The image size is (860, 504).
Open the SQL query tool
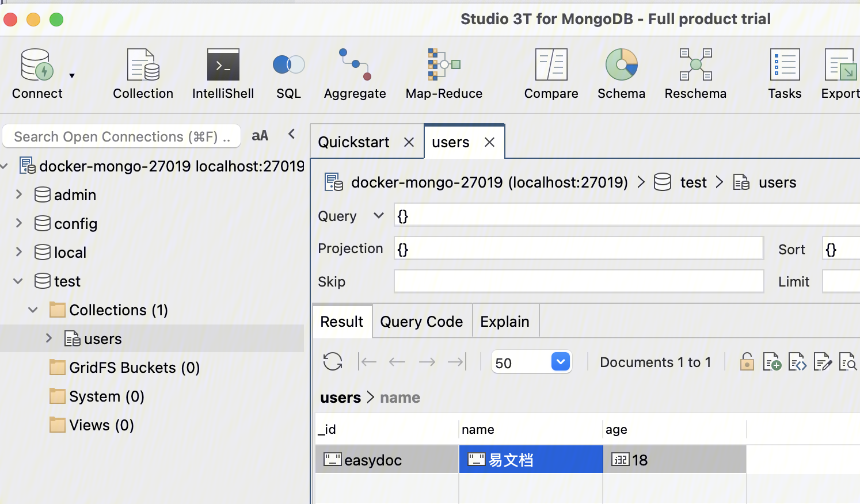pyautogui.click(x=288, y=74)
